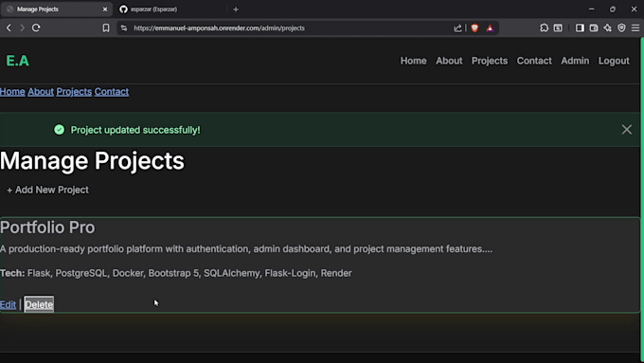The image size is (644, 363).
Task: Click the VPN shield icon in toolbar
Action: point(621,27)
